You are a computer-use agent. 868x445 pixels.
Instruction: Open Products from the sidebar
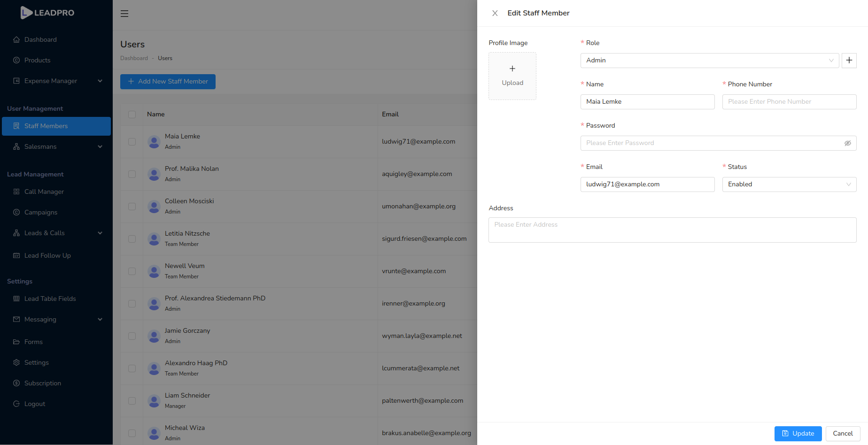(56, 60)
